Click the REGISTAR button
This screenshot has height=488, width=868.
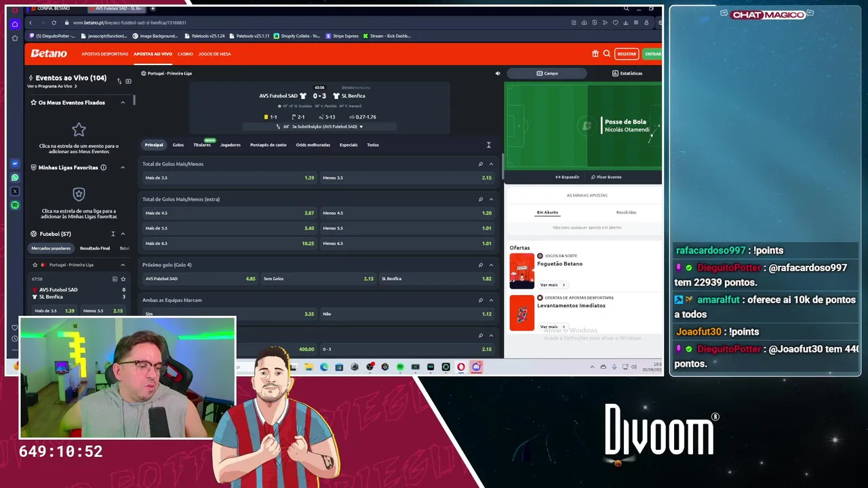coord(627,54)
